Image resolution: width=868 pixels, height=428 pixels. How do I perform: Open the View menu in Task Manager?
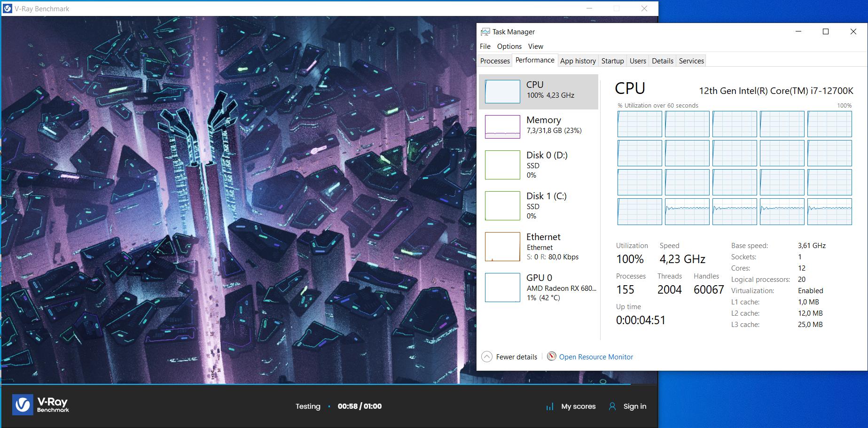pyautogui.click(x=536, y=47)
